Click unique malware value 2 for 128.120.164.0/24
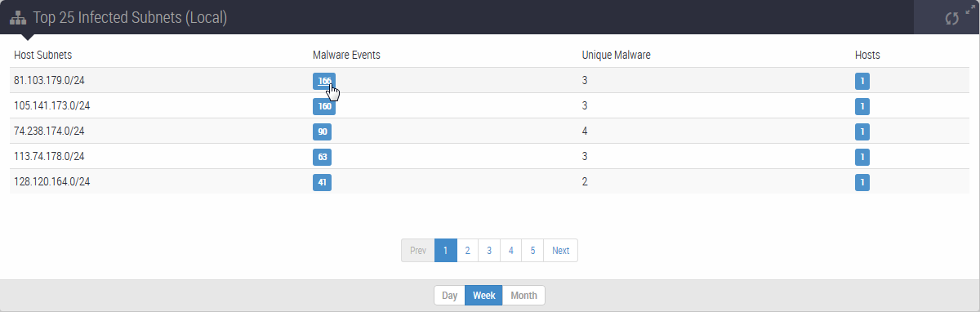This screenshot has width=980, height=312. point(585,182)
